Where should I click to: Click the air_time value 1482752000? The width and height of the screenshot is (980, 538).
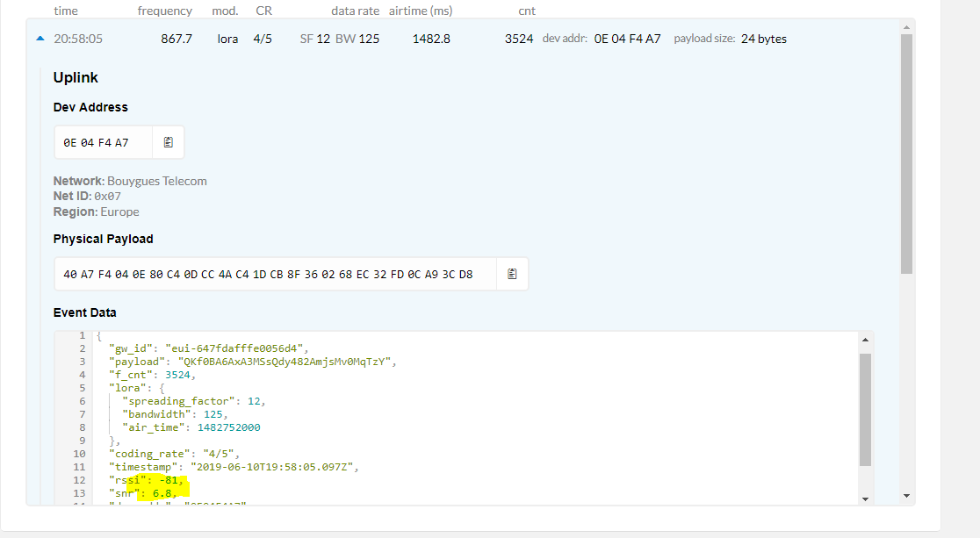(228, 427)
